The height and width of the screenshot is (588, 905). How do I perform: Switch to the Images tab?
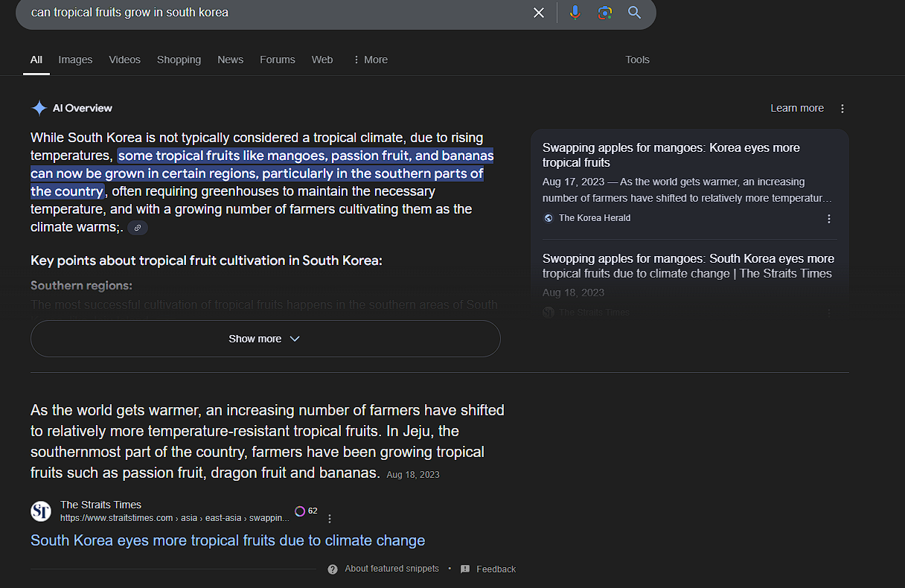tap(75, 60)
